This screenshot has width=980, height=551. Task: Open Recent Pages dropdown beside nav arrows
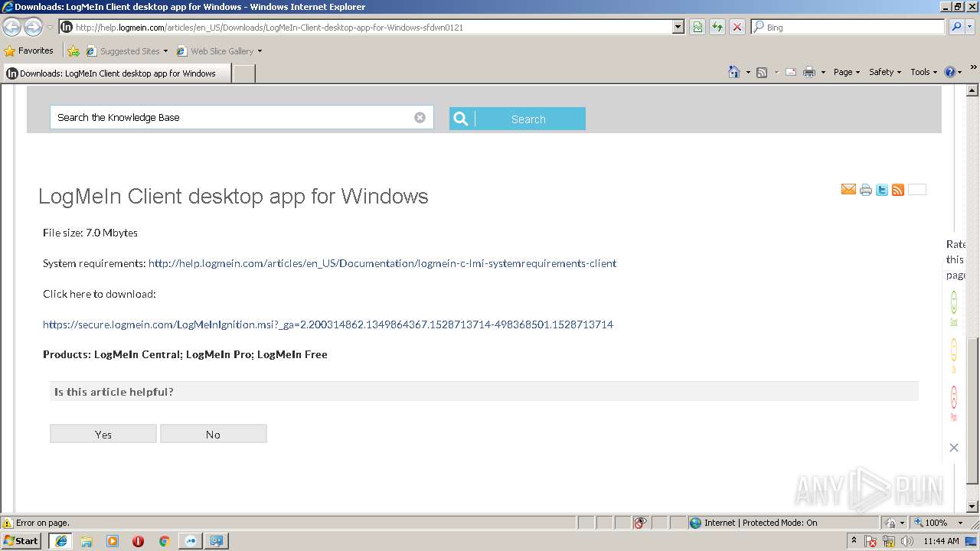pyautogui.click(x=50, y=27)
